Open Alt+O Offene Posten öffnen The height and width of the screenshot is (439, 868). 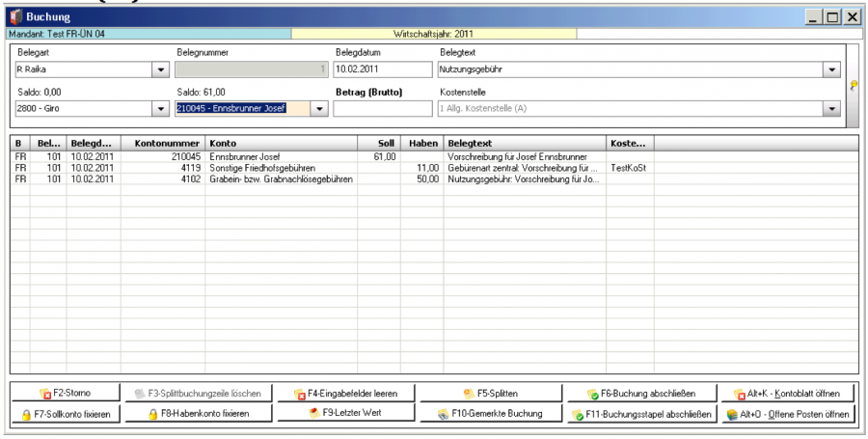point(787,414)
